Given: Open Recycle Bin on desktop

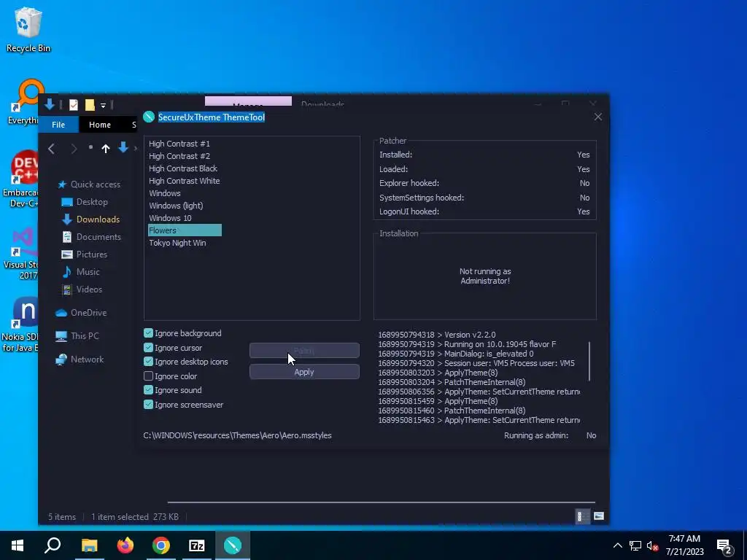Looking at the screenshot, I should click(28, 29).
